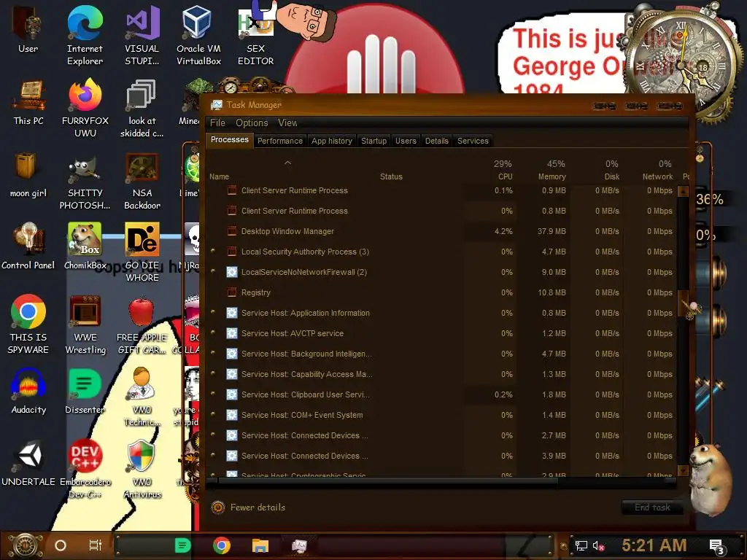
Task: Open the FURRYFOX UWU Firefox icon
Action: point(85,108)
